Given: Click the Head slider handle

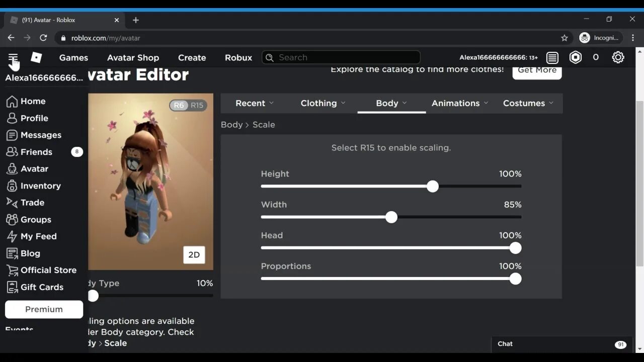Looking at the screenshot, I should [515, 248].
